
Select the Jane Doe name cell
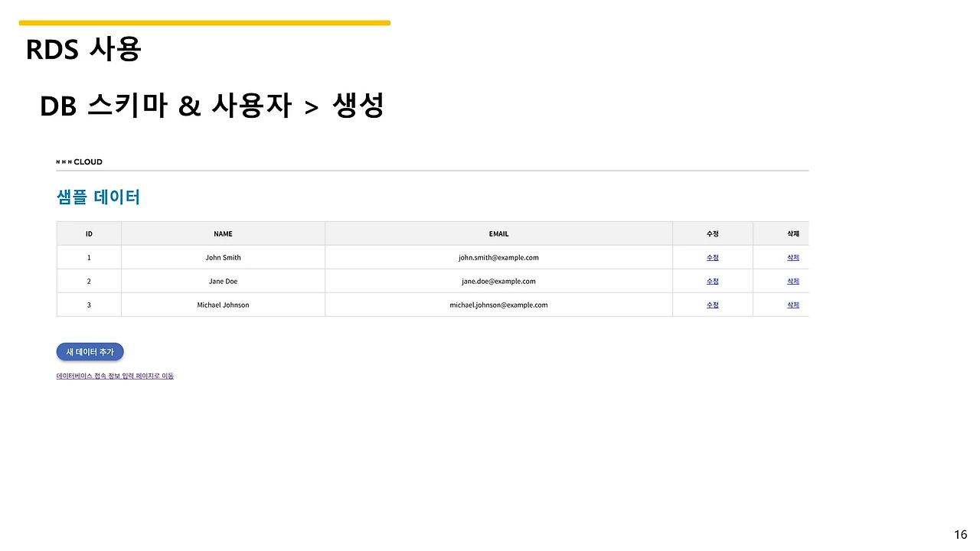223,281
